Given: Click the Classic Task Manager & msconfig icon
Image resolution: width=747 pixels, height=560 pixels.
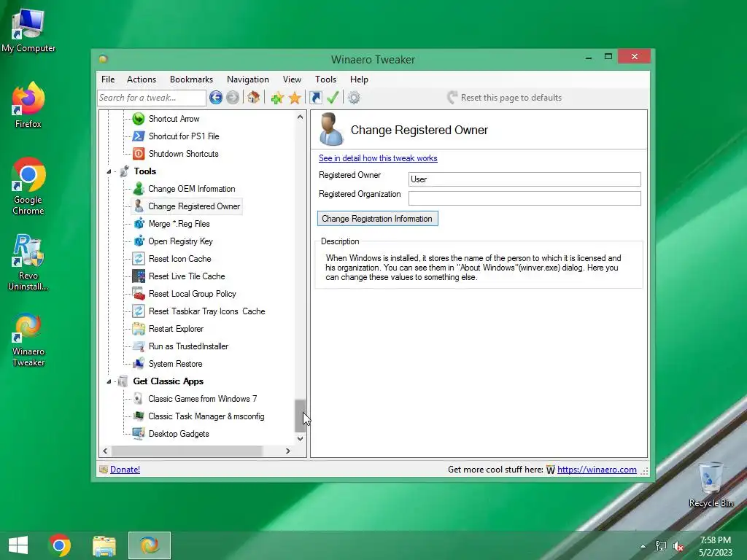Looking at the screenshot, I should point(138,416).
